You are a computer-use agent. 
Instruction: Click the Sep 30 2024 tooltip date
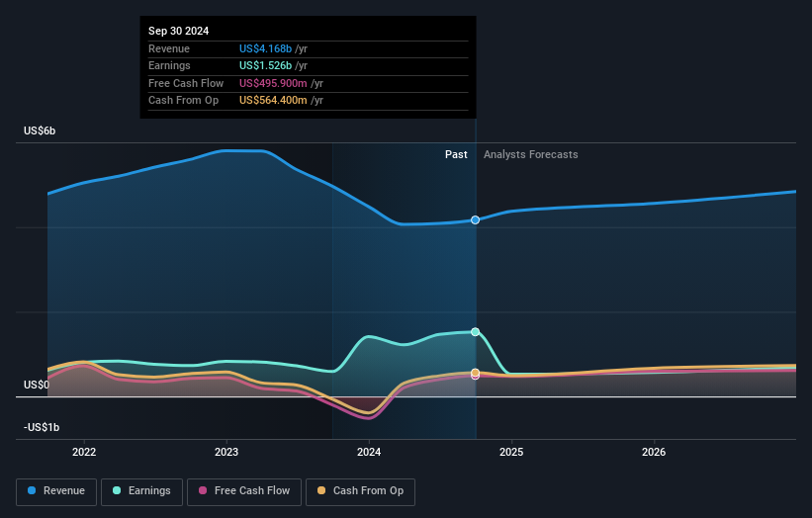179,31
